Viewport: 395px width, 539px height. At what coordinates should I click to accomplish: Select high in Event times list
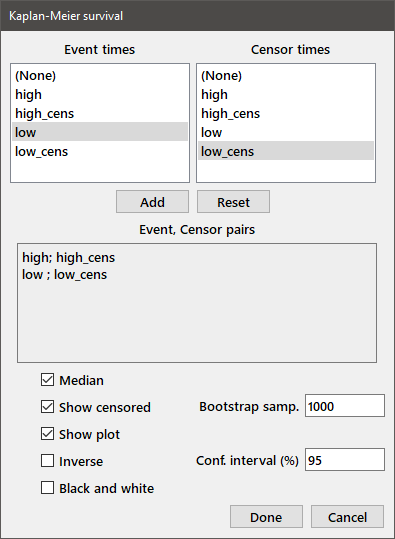100,95
